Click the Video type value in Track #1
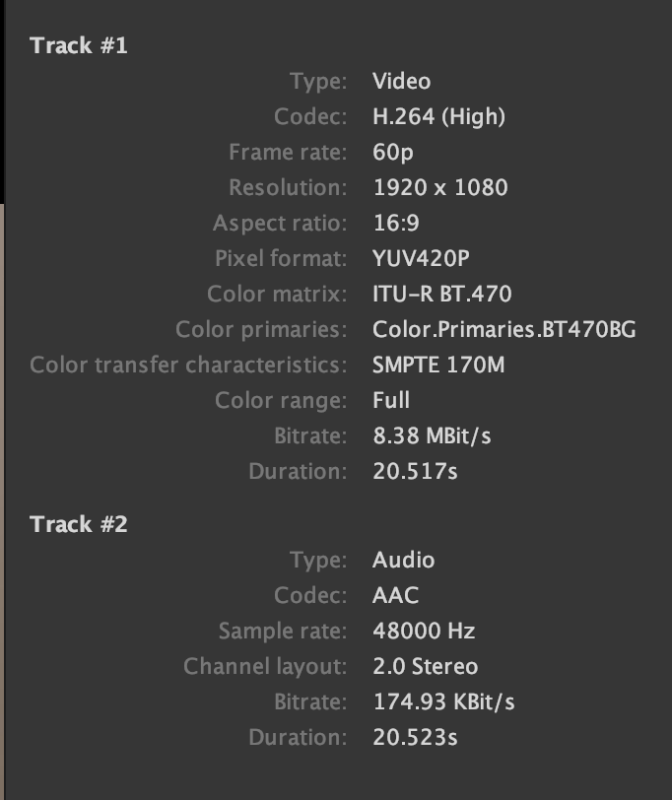Image resolution: width=672 pixels, height=800 pixels. pyautogui.click(x=401, y=81)
